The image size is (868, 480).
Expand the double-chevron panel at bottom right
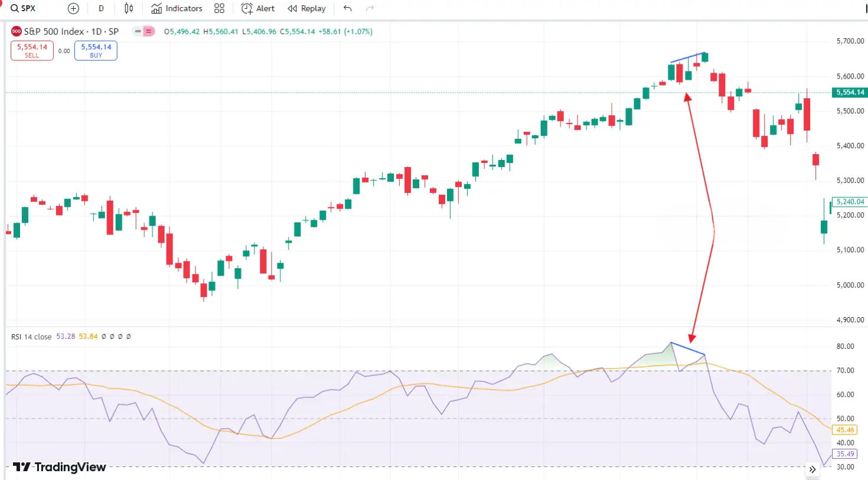[812, 469]
